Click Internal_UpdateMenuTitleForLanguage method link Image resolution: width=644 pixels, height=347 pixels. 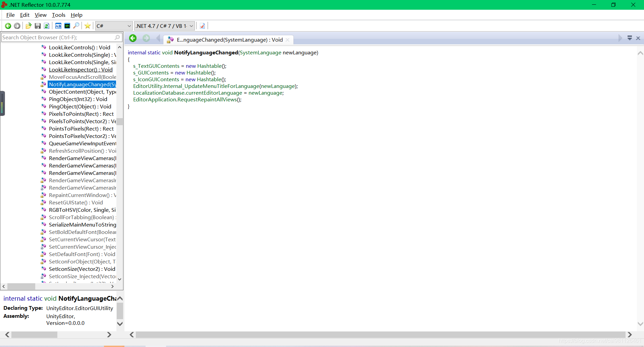[x=211, y=86]
